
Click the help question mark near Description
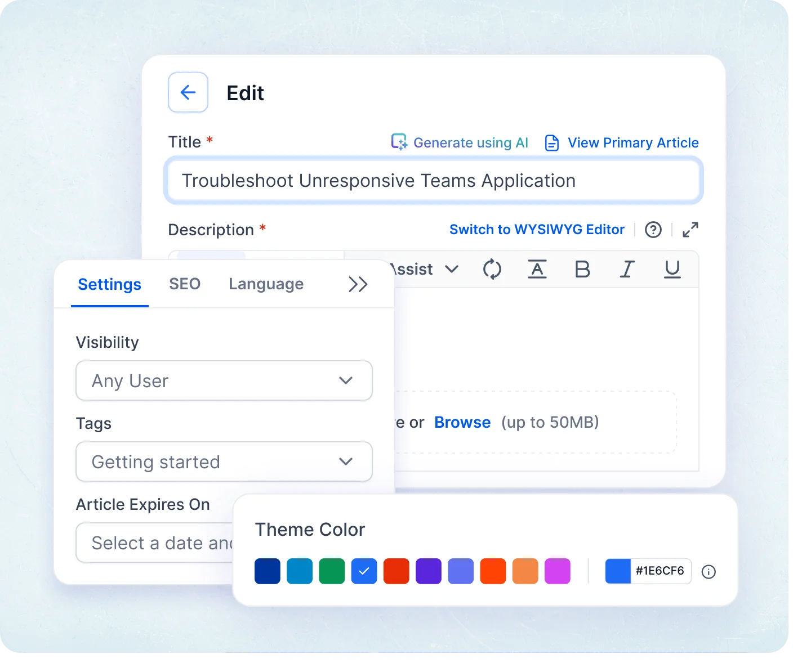tap(653, 230)
